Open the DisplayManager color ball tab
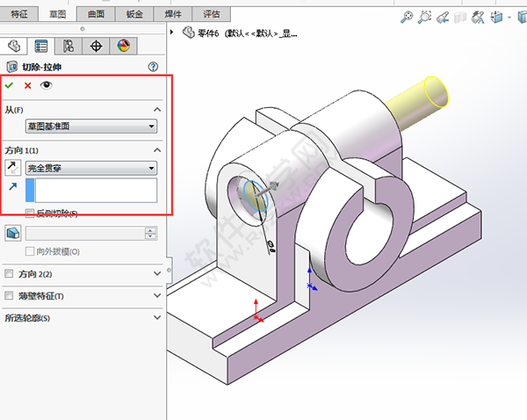The image size is (527, 420). (x=124, y=46)
